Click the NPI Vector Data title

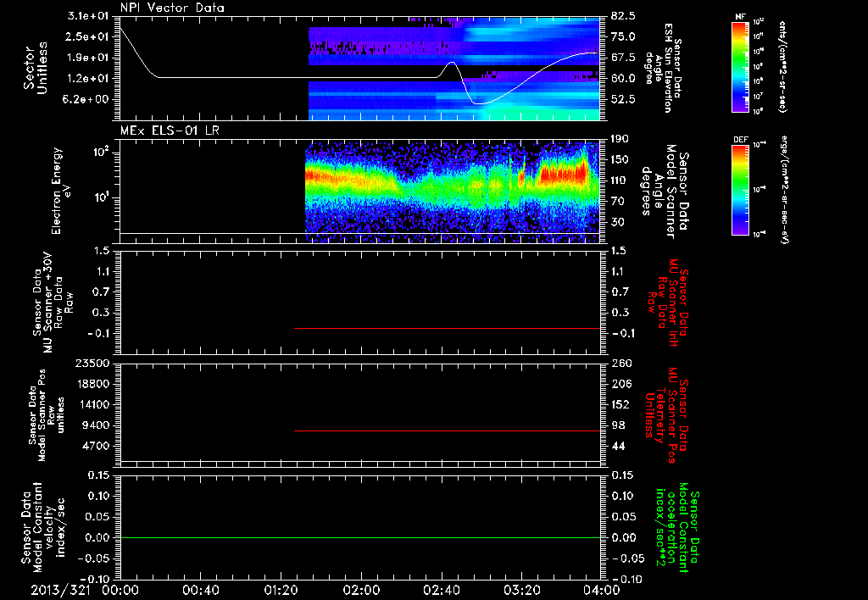click(x=172, y=8)
